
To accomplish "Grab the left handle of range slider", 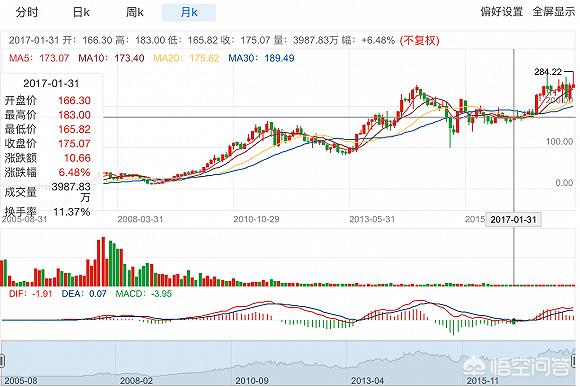I will click(2, 360).
